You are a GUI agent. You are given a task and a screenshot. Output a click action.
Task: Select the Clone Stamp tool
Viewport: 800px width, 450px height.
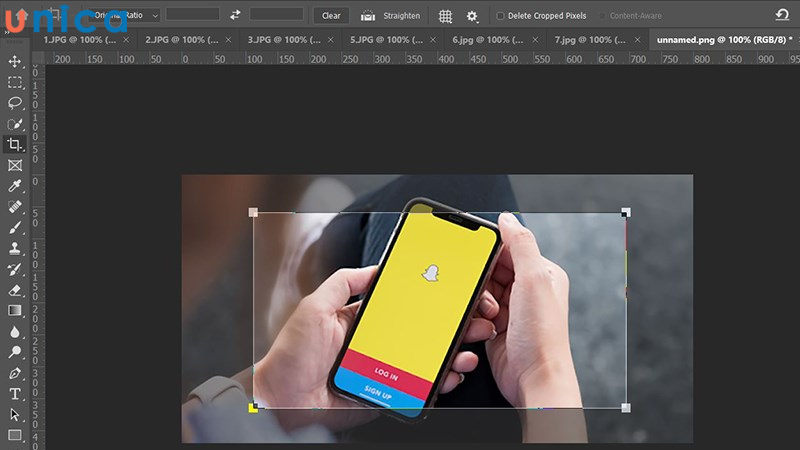[x=14, y=248]
